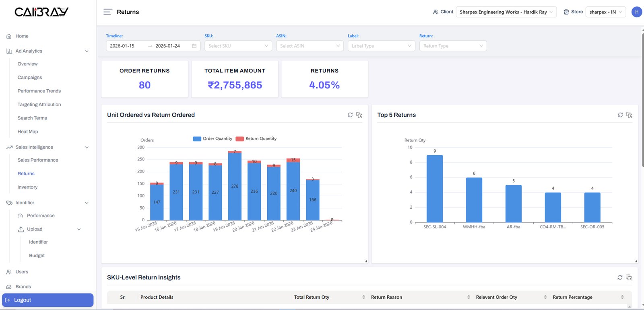Screen dimensions: 644x310
Task: Open the Return Type dropdown
Action: point(453,46)
